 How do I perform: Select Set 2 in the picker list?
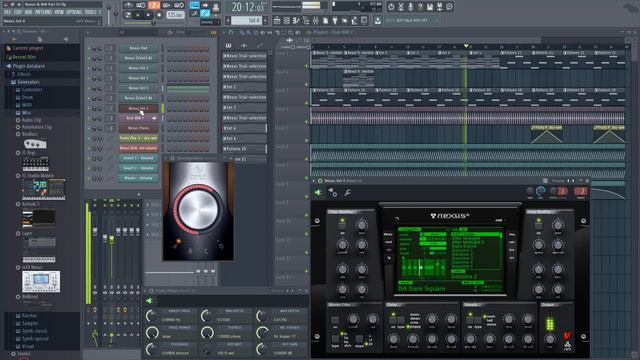point(244,87)
